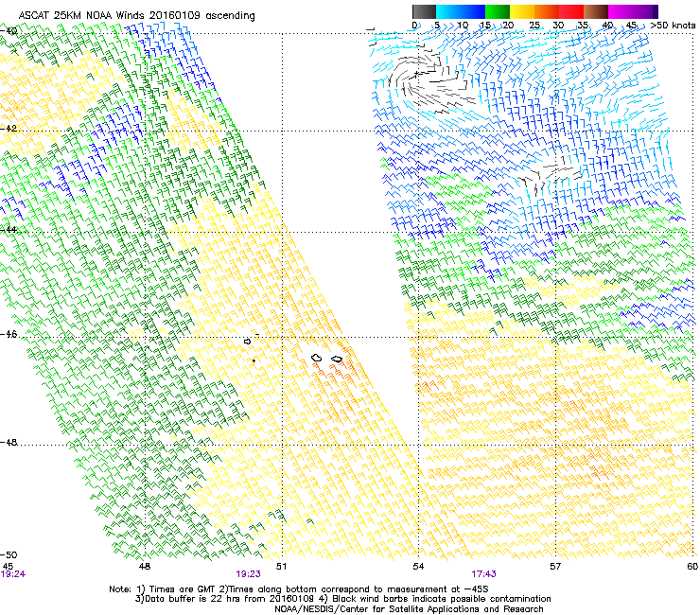Viewport: 700px width, 615px height.
Task: Select the orange 25-30 knots legend segment
Action: point(547,11)
